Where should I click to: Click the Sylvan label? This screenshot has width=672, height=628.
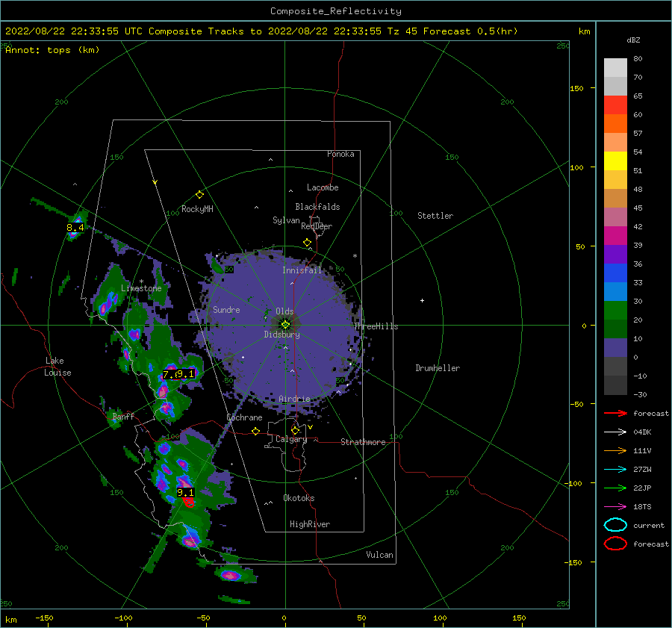tap(286, 220)
